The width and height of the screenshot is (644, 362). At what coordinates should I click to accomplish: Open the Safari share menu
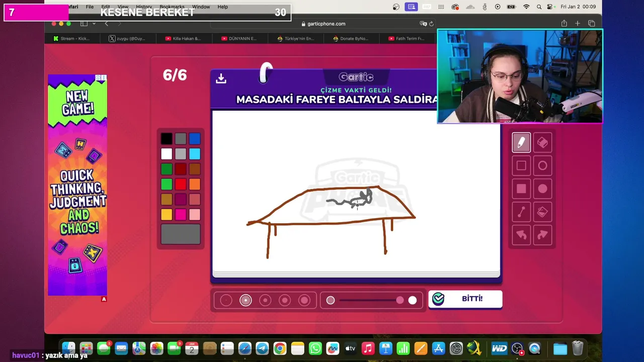[564, 24]
